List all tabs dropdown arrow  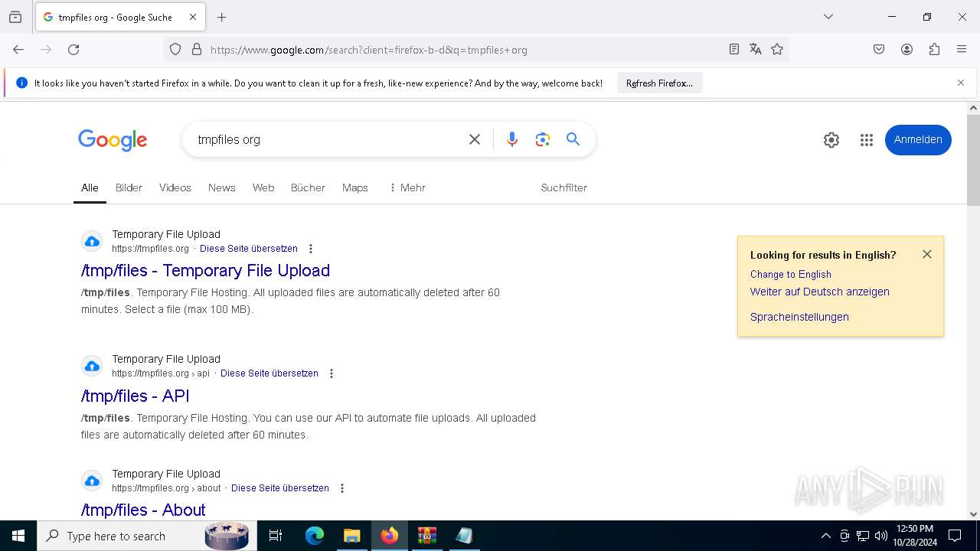(x=828, y=17)
